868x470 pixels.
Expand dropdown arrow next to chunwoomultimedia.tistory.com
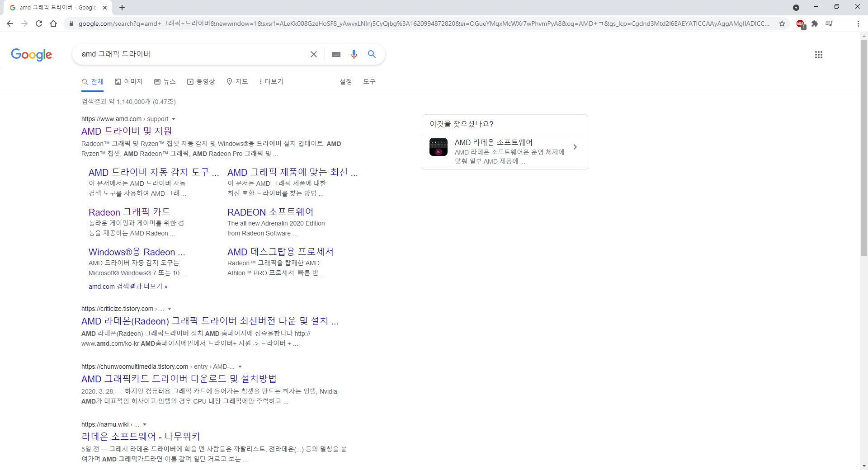pyautogui.click(x=240, y=367)
